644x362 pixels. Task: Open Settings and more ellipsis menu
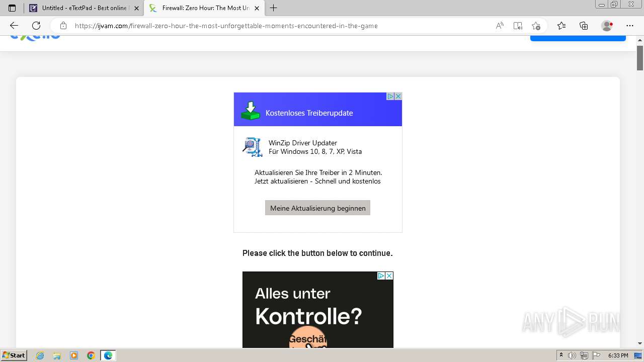pos(630,26)
